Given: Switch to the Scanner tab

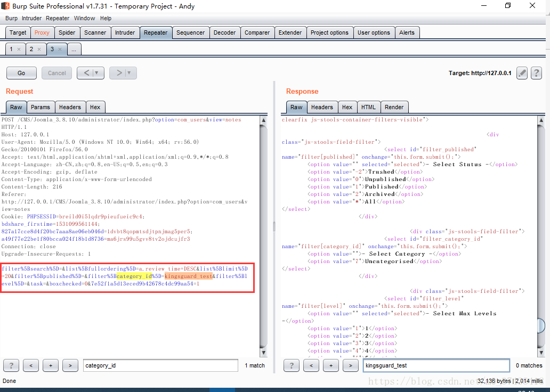Looking at the screenshot, I should [95, 32].
